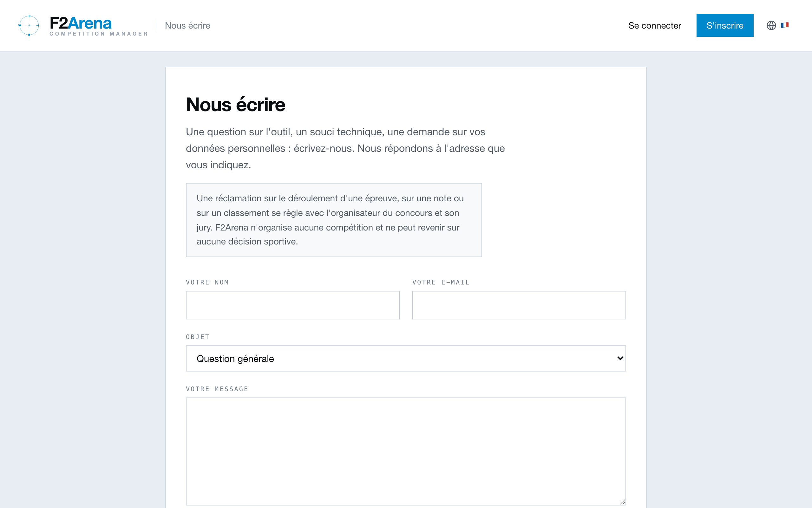
Task: Click the Votre message label
Action: [x=217, y=389]
